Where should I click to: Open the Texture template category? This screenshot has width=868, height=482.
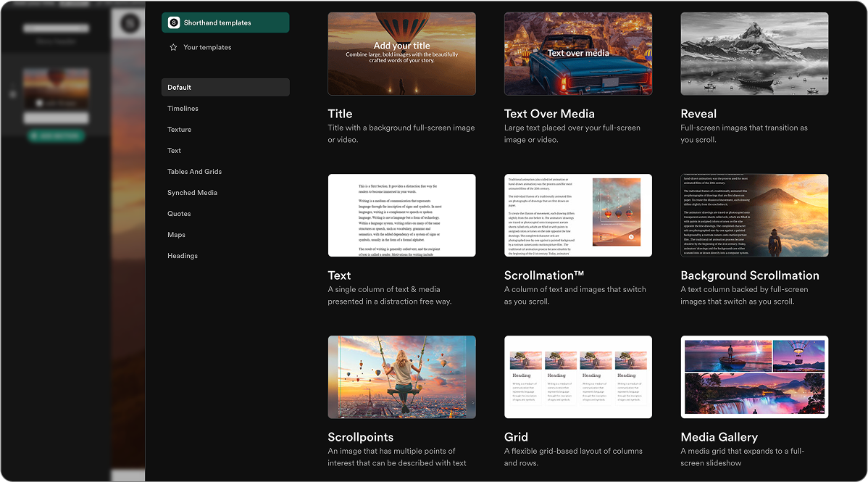[x=179, y=129]
